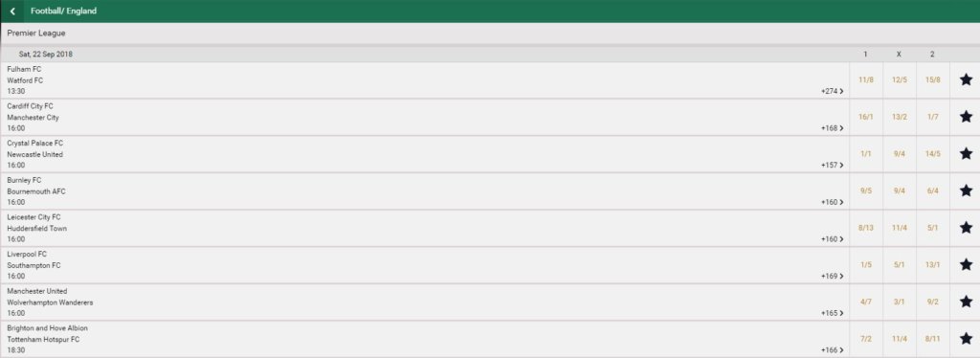
Task: Open +168 more markets for Cardiff match
Action: [x=832, y=128]
